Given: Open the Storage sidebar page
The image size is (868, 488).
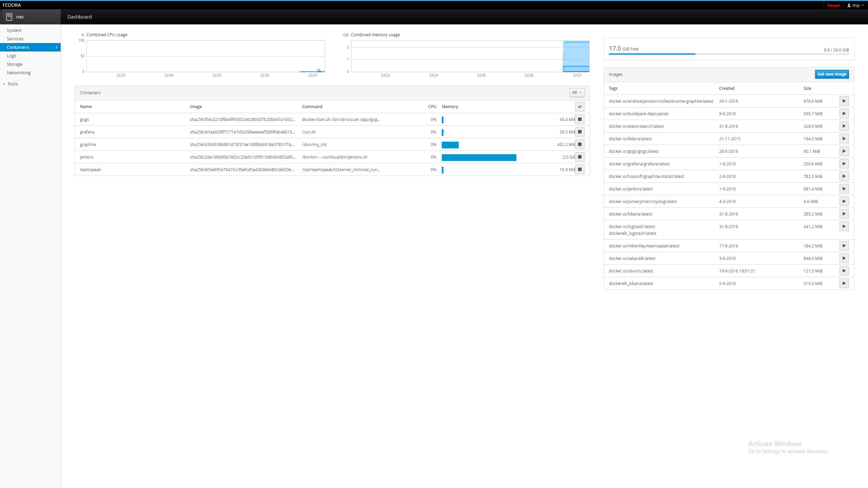Looking at the screenshot, I should pyautogui.click(x=15, y=64).
